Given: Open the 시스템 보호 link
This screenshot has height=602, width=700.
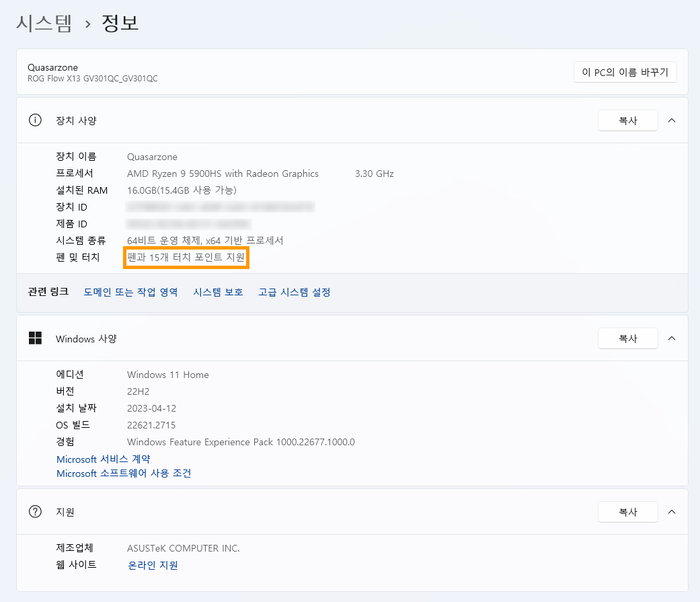Looking at the screenshot, I should [x=218, y=292].
